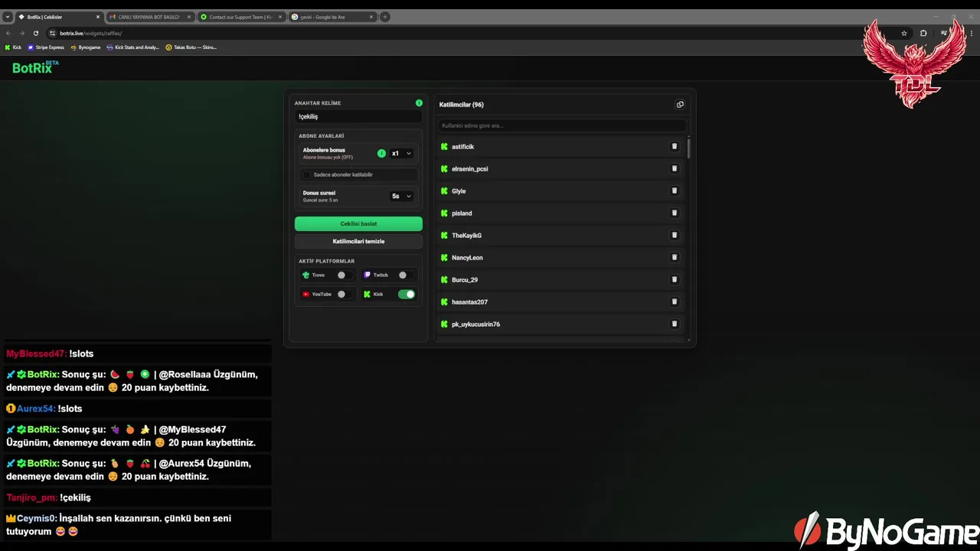The width and height of the screenshot is (980, 551).
Task: Enable the Twitch platform toggle
Action: (x=406, y=275)
